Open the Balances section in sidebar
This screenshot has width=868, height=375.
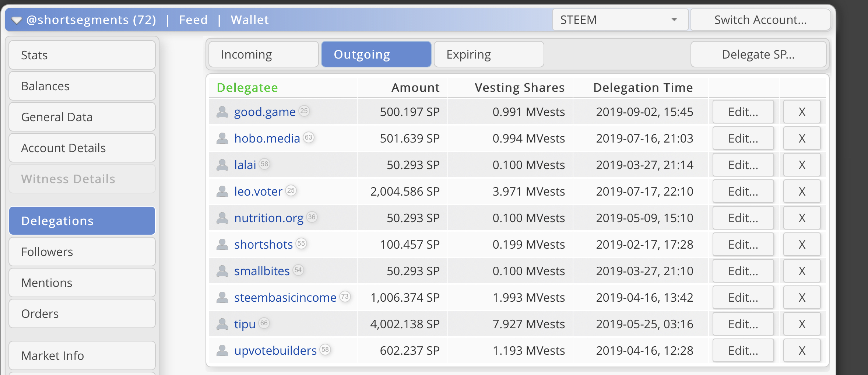pyautogui.click(x=82, y=86)
